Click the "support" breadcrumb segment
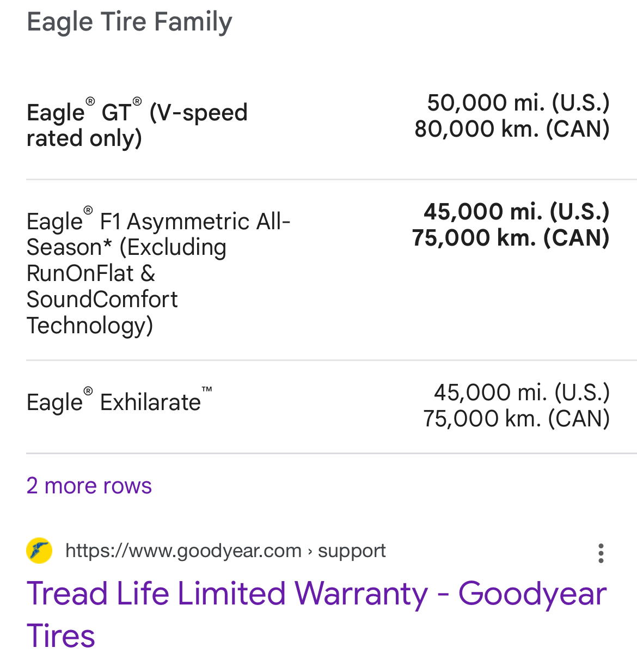Screen dimensions: 637x672 (x=352, y=551)
